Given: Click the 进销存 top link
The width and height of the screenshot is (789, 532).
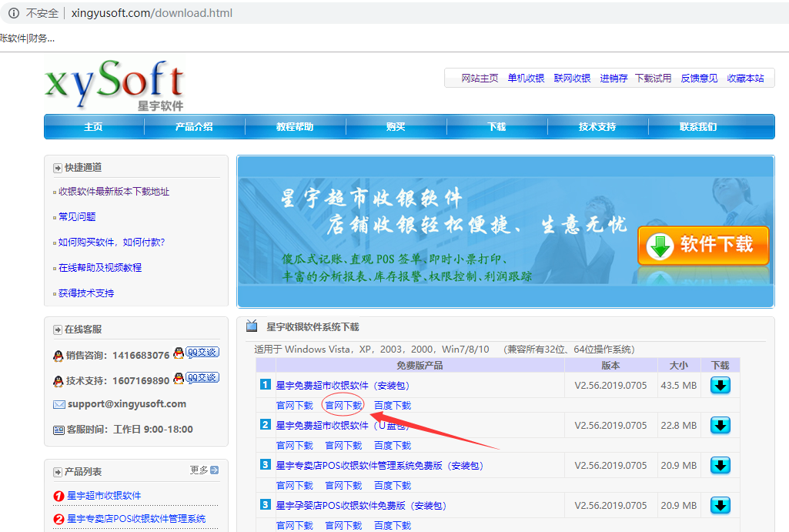Looking at the screenshot, I should point(614,78).
